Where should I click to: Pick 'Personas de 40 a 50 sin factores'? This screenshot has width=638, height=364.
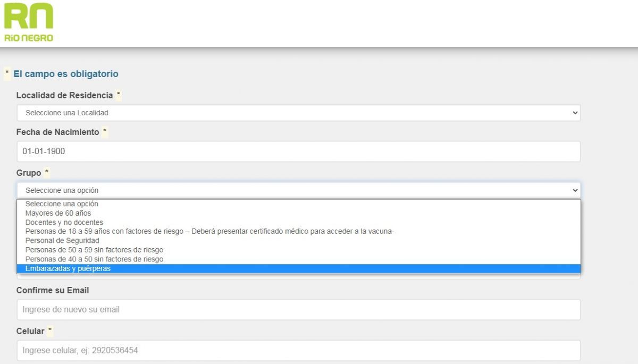tap(94, 259)
